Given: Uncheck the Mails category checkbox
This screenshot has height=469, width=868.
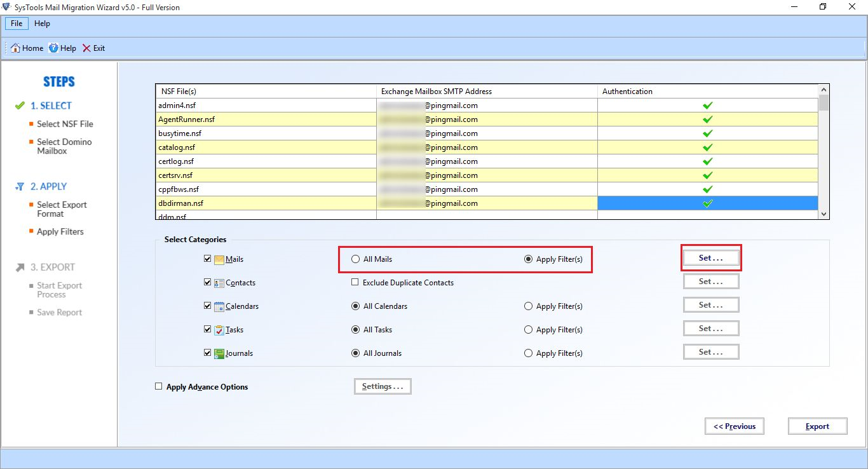Looking at the screenshot, I should (x=208, y=259).
